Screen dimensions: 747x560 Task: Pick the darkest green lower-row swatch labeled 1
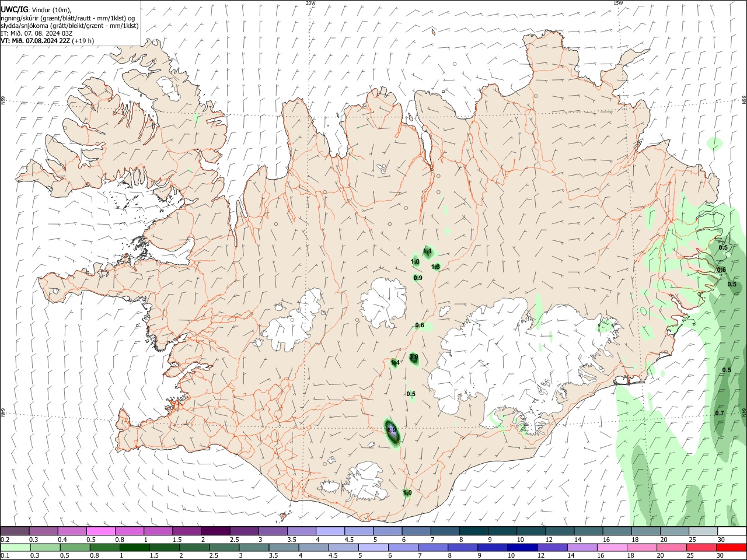coord(134,548)
